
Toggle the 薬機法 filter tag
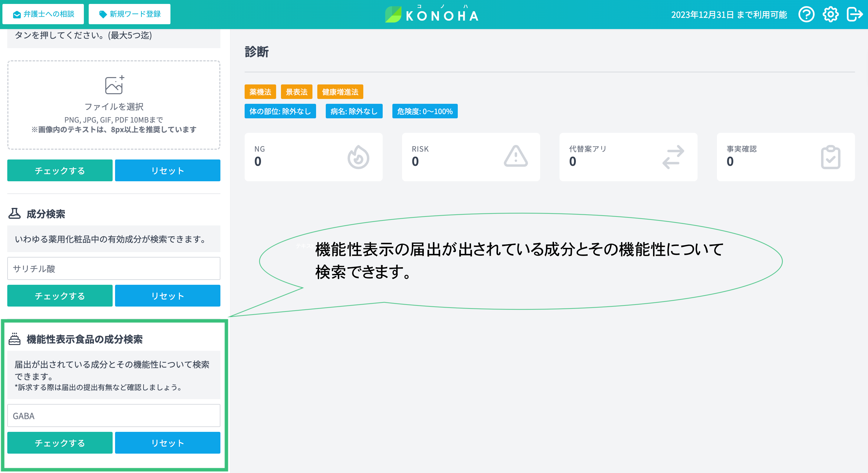point(260,92)
